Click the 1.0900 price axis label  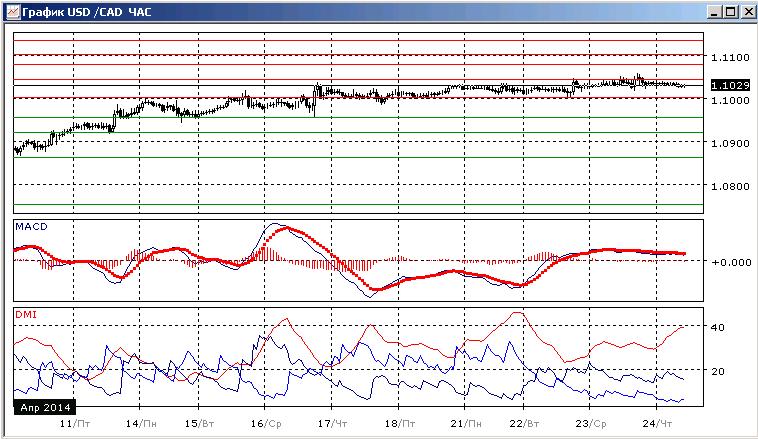(730, 144)
